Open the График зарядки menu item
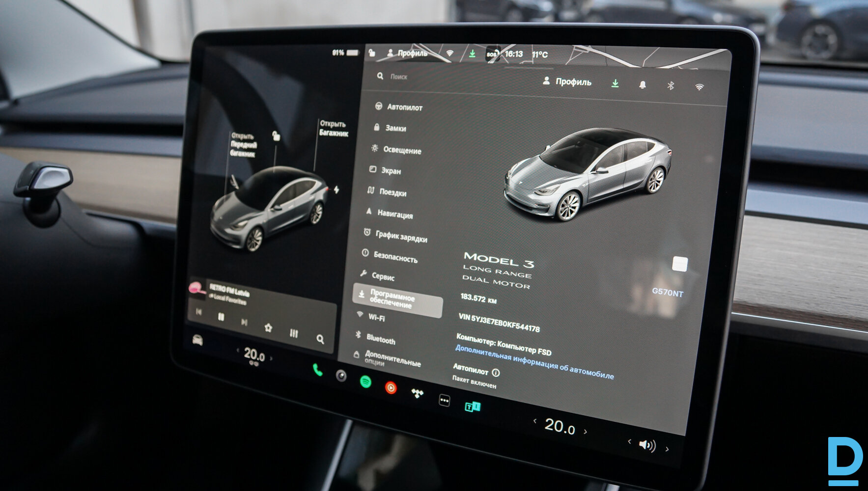868x491 pixels. 395,235
